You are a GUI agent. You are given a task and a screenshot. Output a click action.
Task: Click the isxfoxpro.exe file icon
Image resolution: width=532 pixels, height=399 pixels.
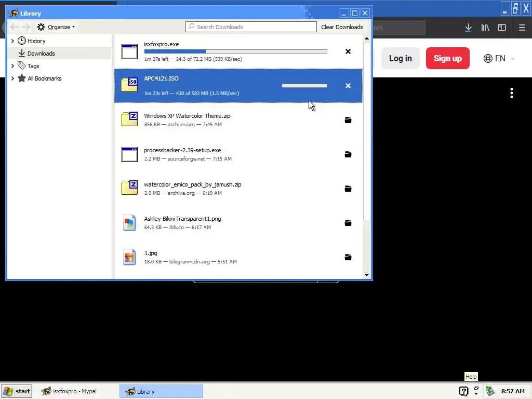pyautogui.click(x=129, y=51)
